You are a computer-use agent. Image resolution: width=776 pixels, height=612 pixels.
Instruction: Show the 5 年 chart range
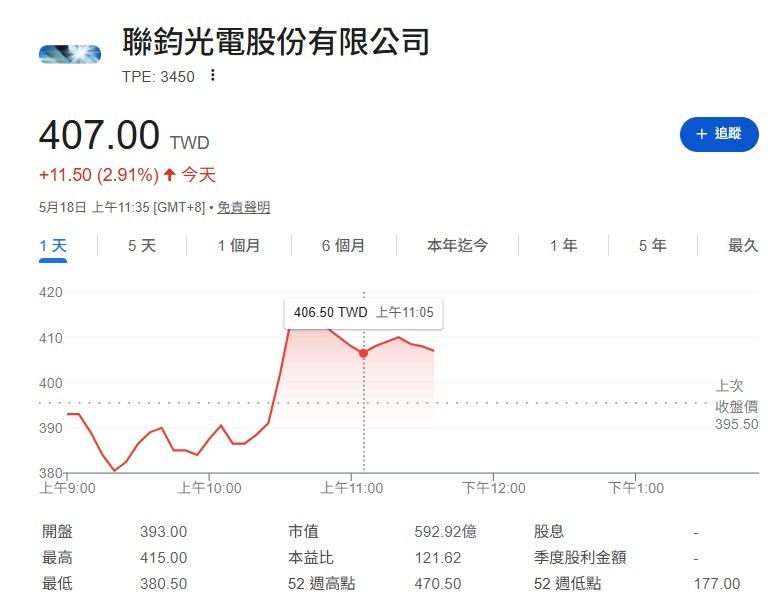(652, 245)
